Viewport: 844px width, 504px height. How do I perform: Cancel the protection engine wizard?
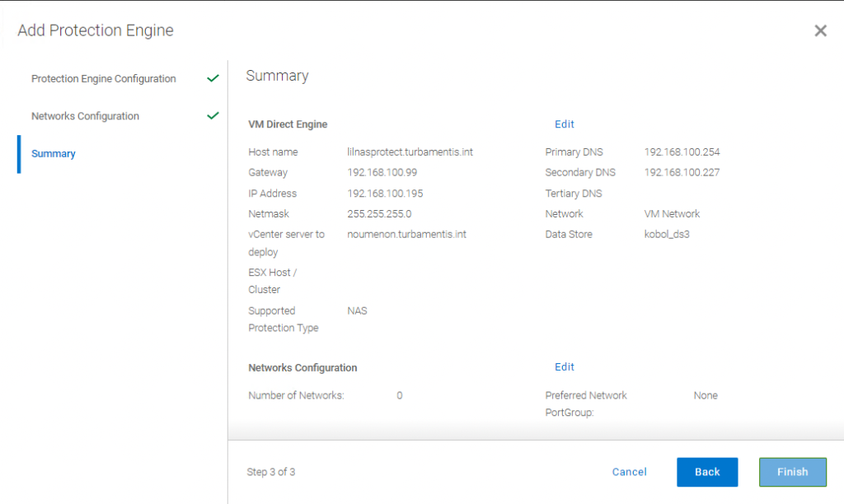pos(629,472)
